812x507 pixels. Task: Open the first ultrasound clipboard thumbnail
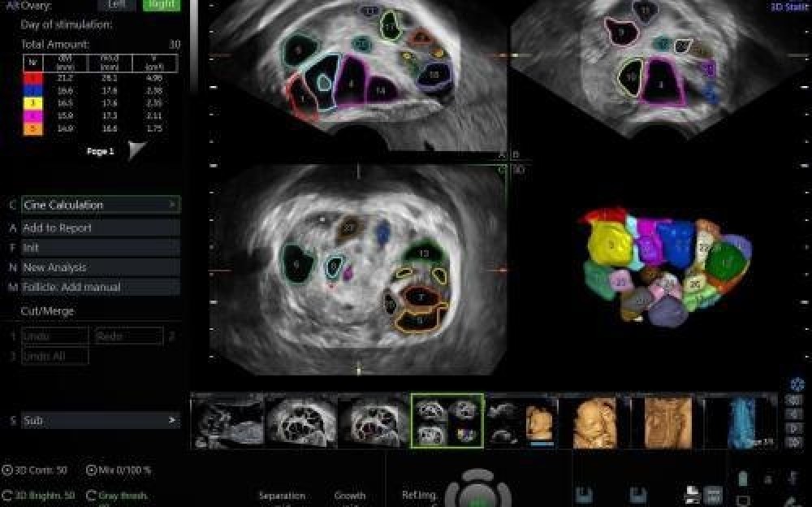pyautogui.click(x=227, y=422)
